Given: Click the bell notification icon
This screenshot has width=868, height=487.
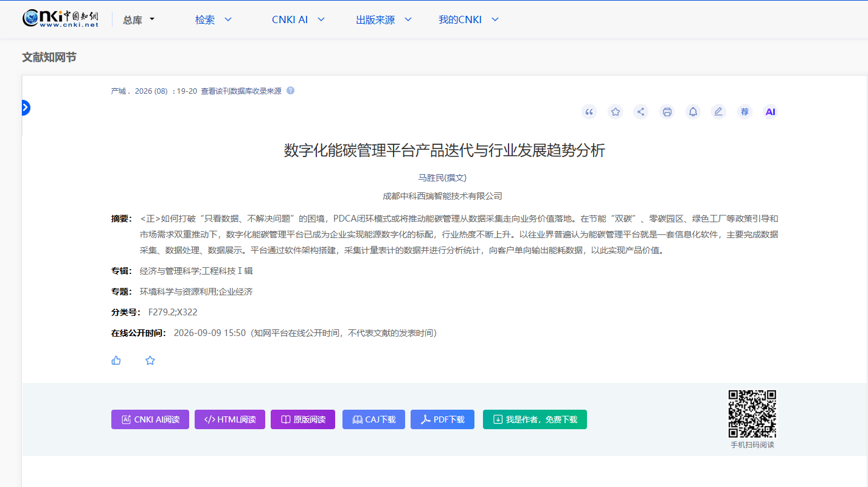Looking at the screenshot, I should click(693, 112).
